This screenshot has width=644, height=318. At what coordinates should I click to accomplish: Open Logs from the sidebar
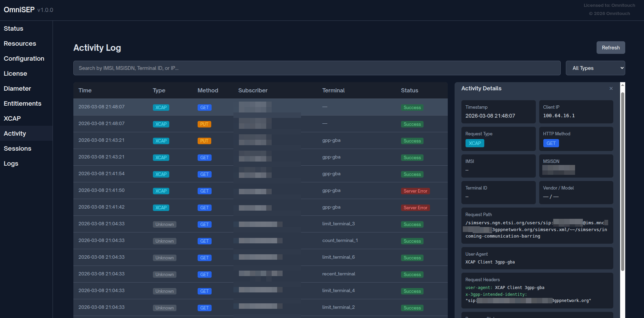click(11, 164)
